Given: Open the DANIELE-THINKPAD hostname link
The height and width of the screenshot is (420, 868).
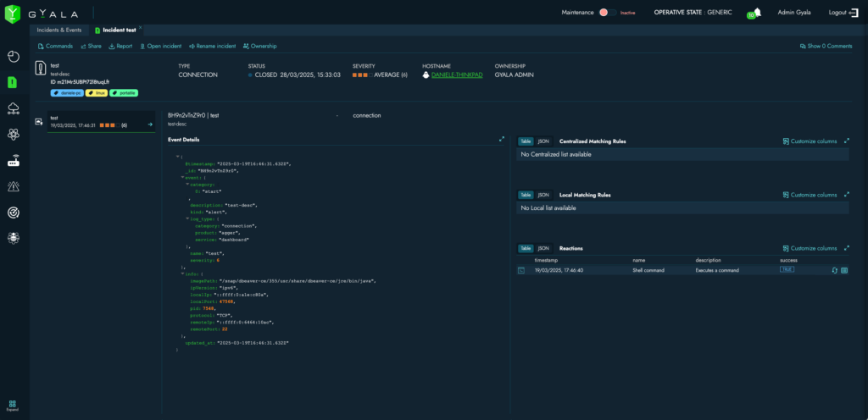Looking at the screenshot, I should coord(457,75).
